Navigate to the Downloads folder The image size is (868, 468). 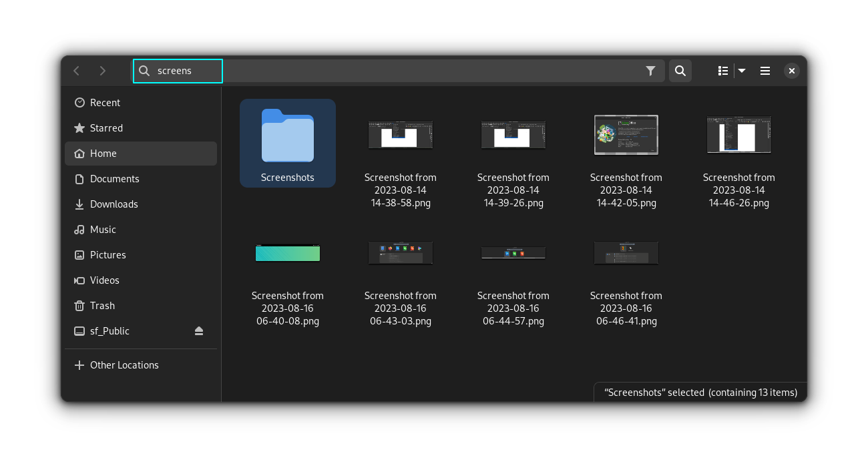click(114, 204)
